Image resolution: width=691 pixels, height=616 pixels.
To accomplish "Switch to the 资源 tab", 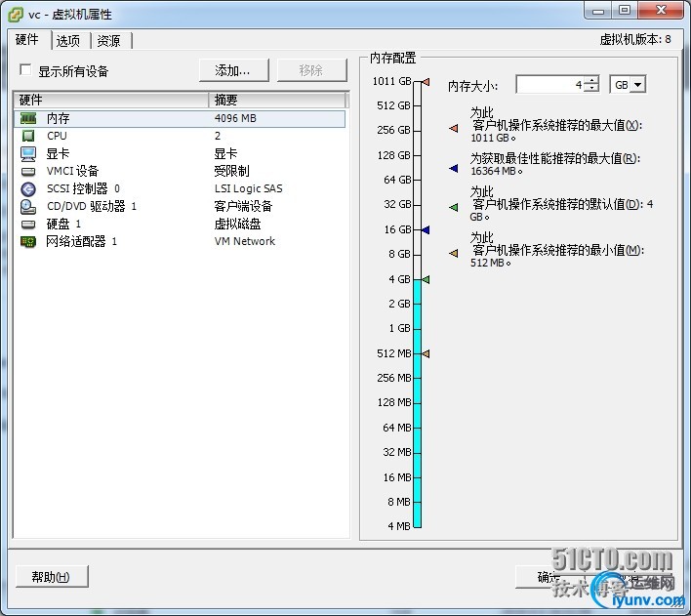I will coord(109,41).
